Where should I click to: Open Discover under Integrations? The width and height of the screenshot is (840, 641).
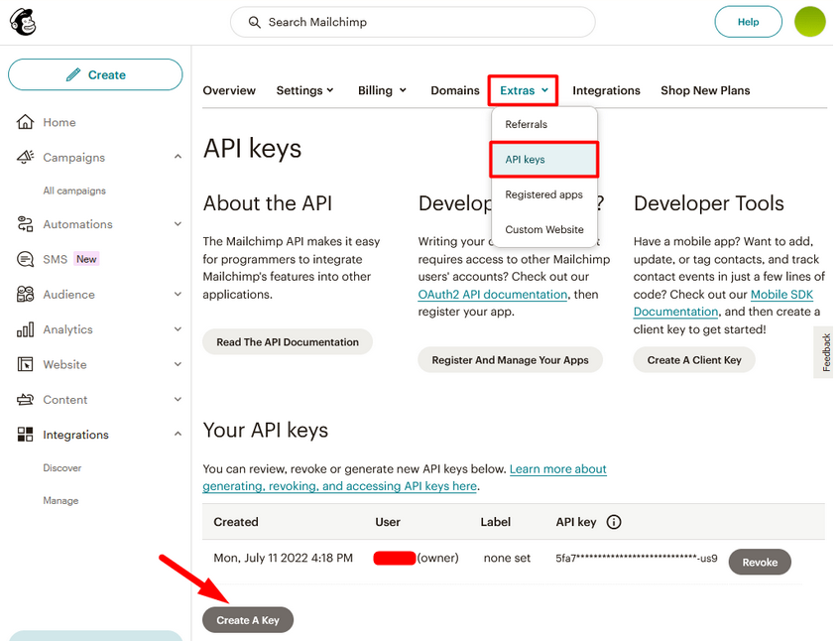(x=62, y=468)
